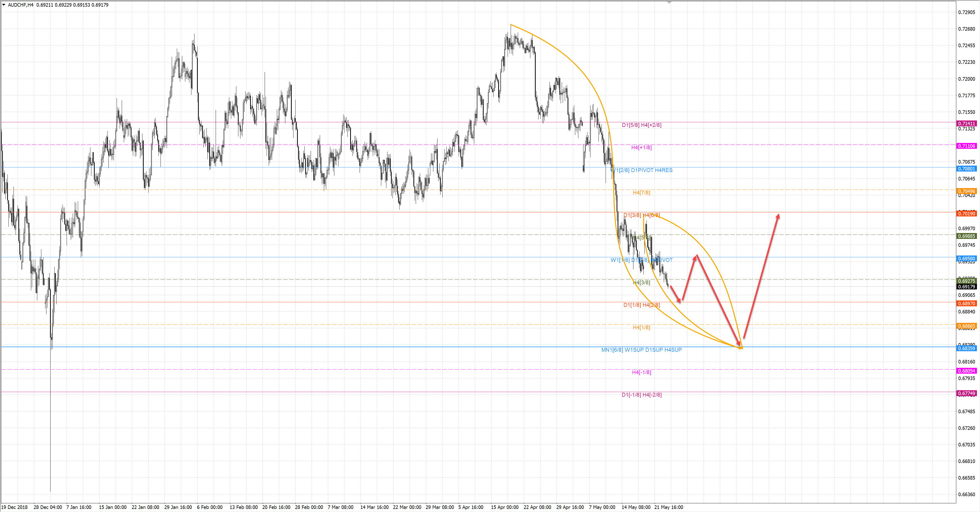This screenshot has width=980, height=512.
Task: Click the '28 Dec 04:00' date label
Action: pyautogui.click(x=47, y=507)
